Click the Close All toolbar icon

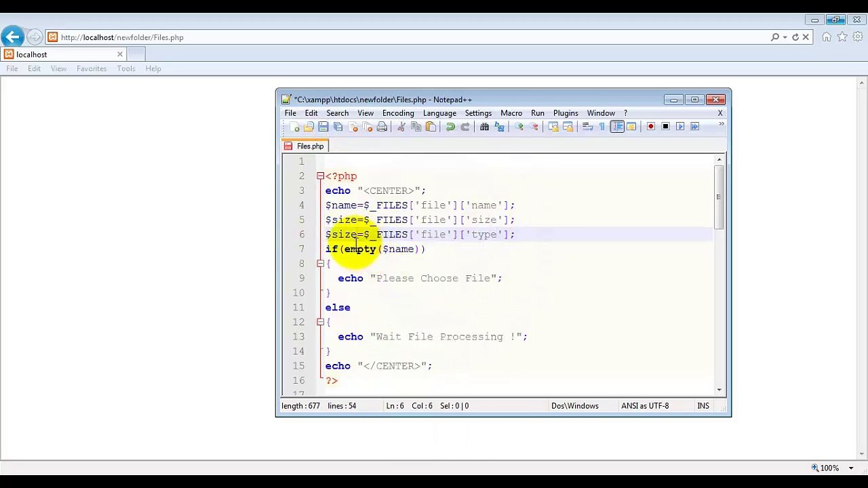pyautogui.click(x=368, y=127)
